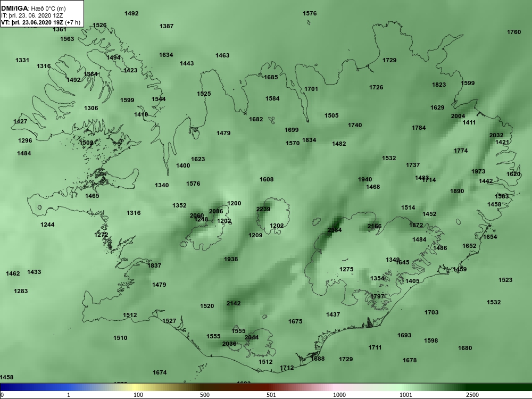Image resolution: width=532 pixels, height=399 pixels.
Task: Pick the number 1701 on the map
Action: (x=311, y=89)
